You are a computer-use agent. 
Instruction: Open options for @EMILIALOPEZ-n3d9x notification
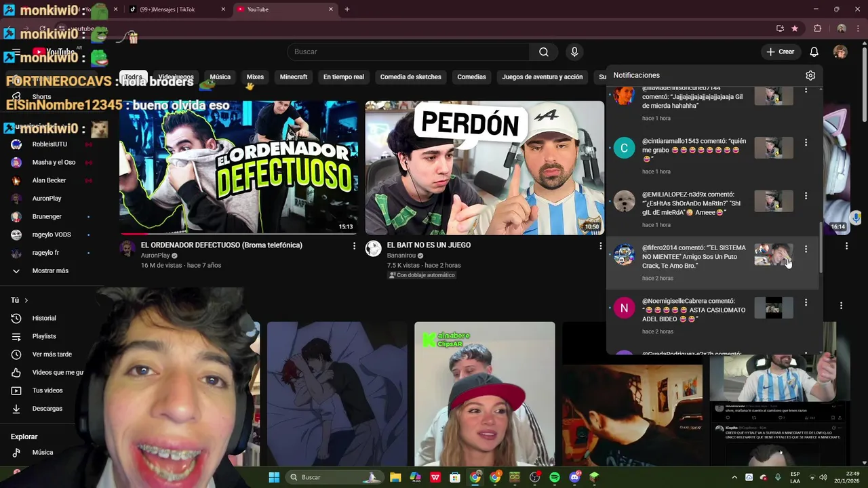(x=806, y=196)
